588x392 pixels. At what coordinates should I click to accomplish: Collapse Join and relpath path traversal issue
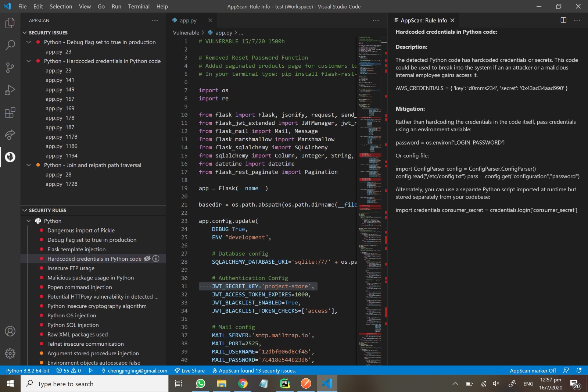tap(29, 165)
